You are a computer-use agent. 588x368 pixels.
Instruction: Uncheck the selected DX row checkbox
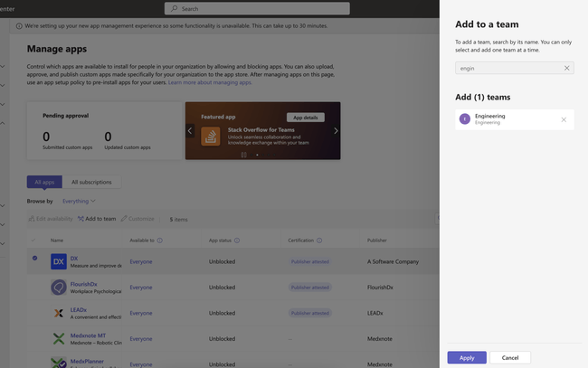point(35,259)
